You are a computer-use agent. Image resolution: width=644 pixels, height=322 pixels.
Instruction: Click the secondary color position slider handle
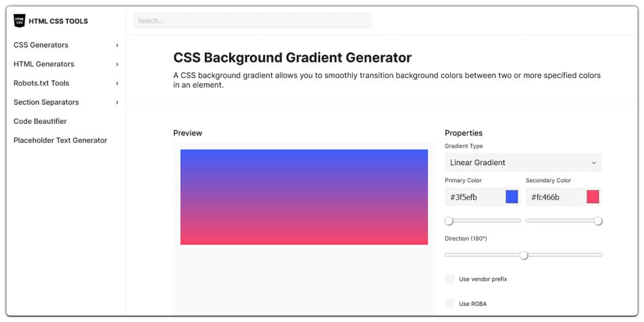pos(598,221)
